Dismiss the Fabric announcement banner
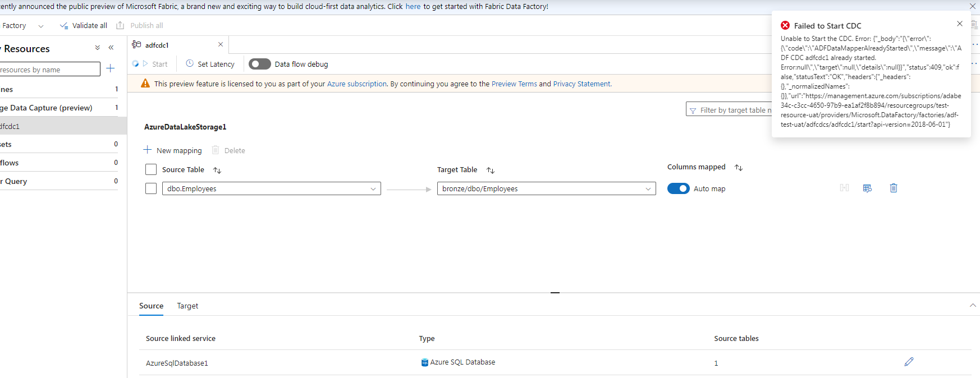 [x=973, y=6]
